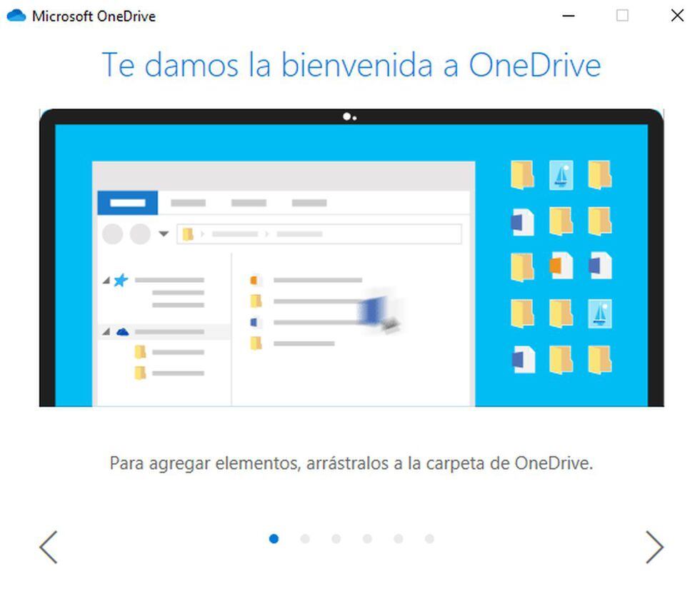Viewport: 700px width, 596px height.
Task: Click the blue cloud icon in illustrated folder tree
Action: tap(122, 332)
